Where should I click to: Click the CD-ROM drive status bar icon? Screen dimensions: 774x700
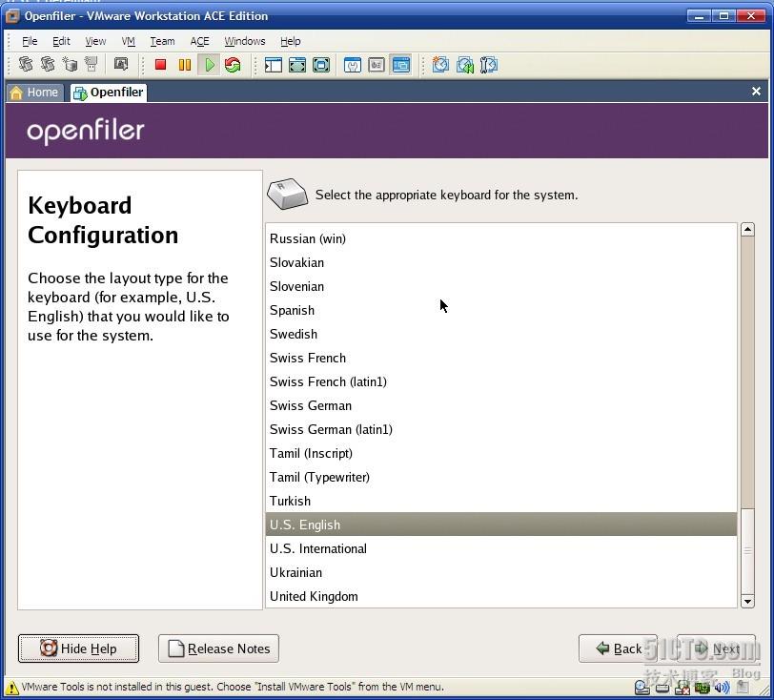642,688
